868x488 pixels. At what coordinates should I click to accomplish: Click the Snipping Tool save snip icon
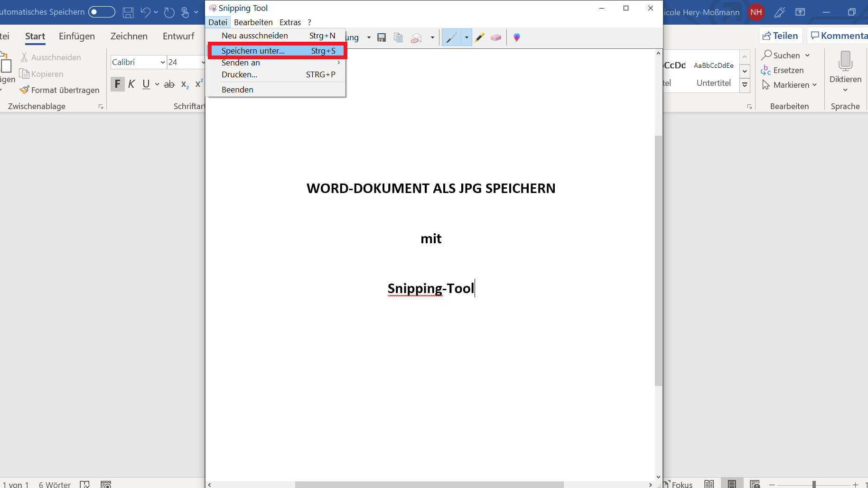(382, 37)
